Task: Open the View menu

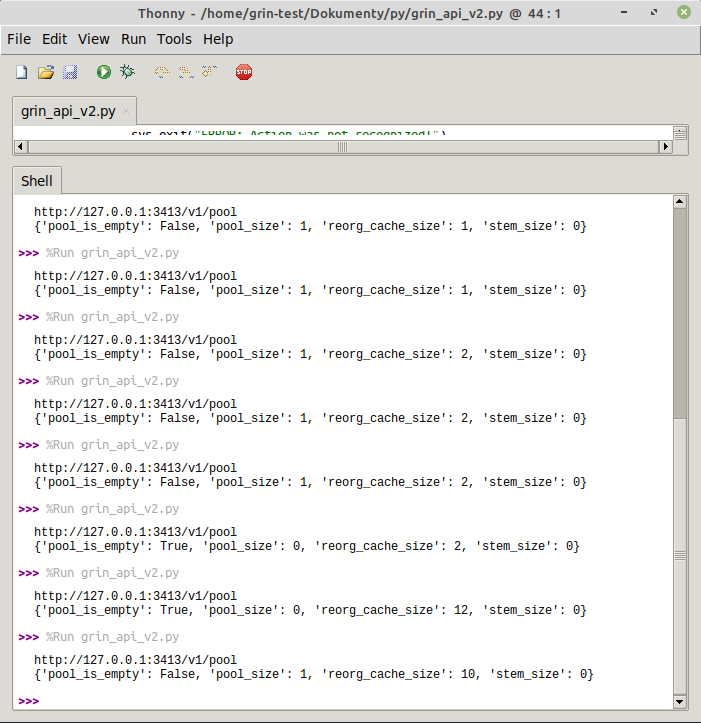Action: [94, 39]
